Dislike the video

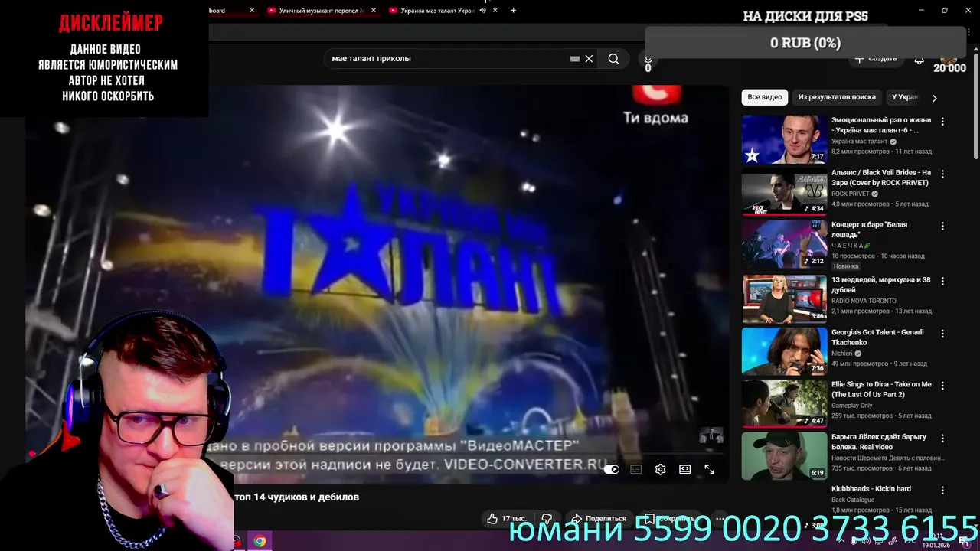point(547,519)
